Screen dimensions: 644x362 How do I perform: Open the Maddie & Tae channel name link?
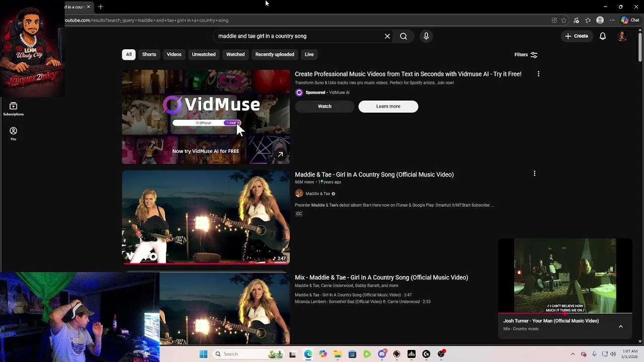pos(318,194)
